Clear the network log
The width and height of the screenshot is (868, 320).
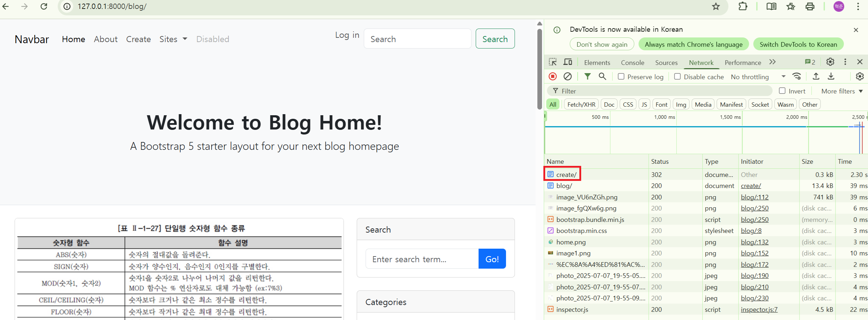[x=568, y=76]
